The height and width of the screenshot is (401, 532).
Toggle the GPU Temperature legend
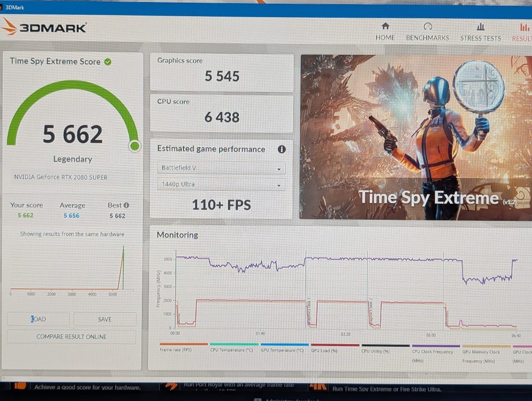pyautogui.click(x=284, y=348)
